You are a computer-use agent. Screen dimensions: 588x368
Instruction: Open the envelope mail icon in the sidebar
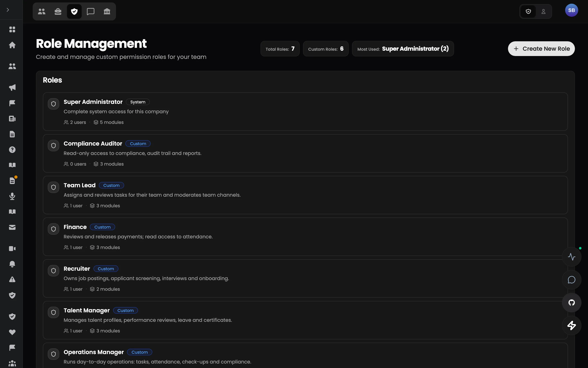click(12, 227)
